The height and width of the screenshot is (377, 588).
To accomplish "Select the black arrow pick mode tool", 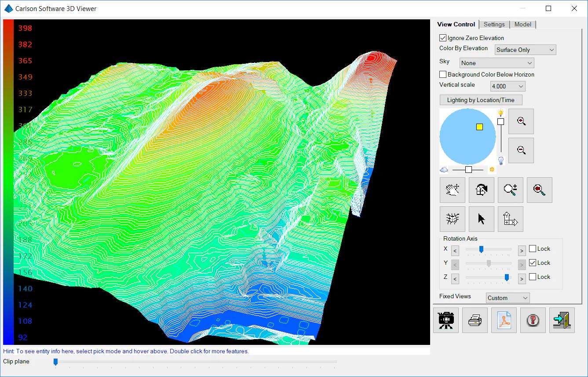I will (x=482, y=219).
